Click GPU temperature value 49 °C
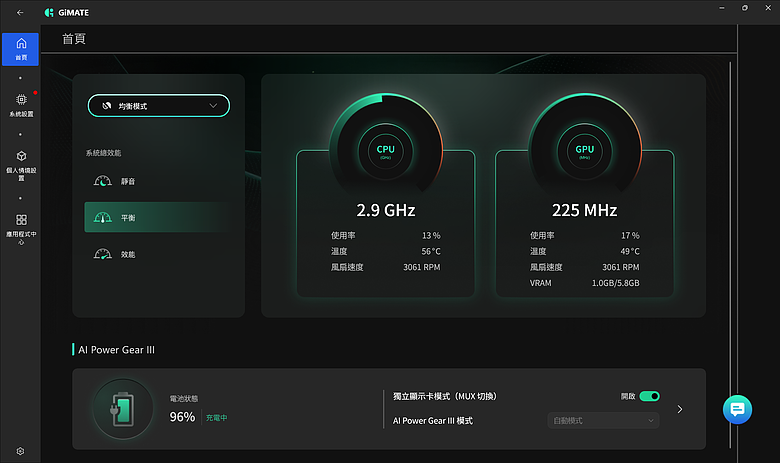 tap(630, 251)
